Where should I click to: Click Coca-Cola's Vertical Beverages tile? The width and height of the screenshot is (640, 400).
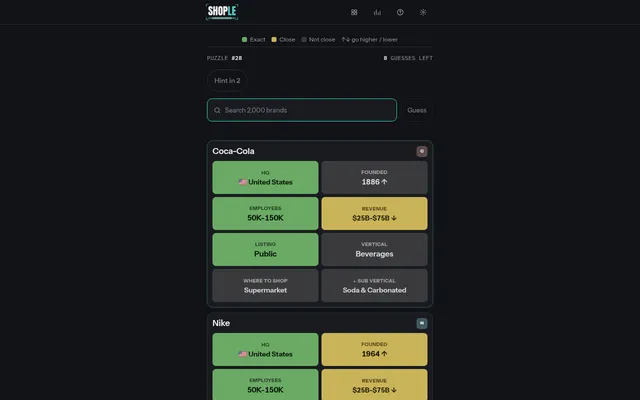(x=374, y=249)
